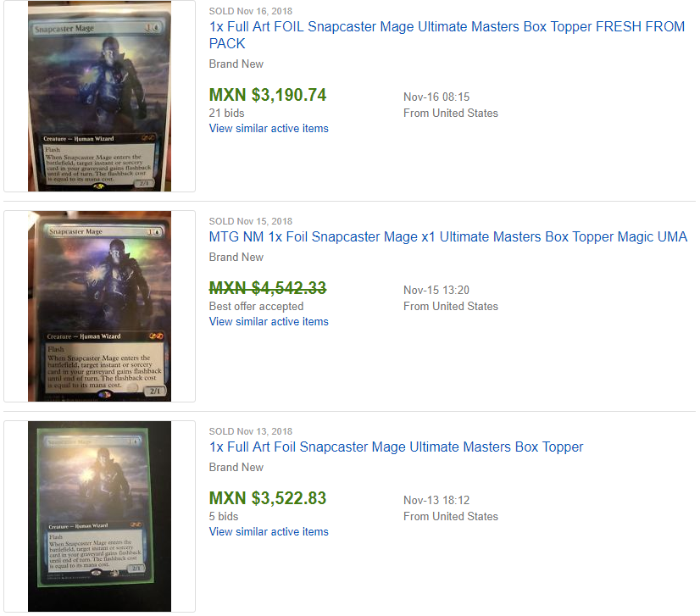This screenshot has height=616, width=700.
Task: View similar active items for the MXN $3,190.74 listing
Action: point(269,129)
